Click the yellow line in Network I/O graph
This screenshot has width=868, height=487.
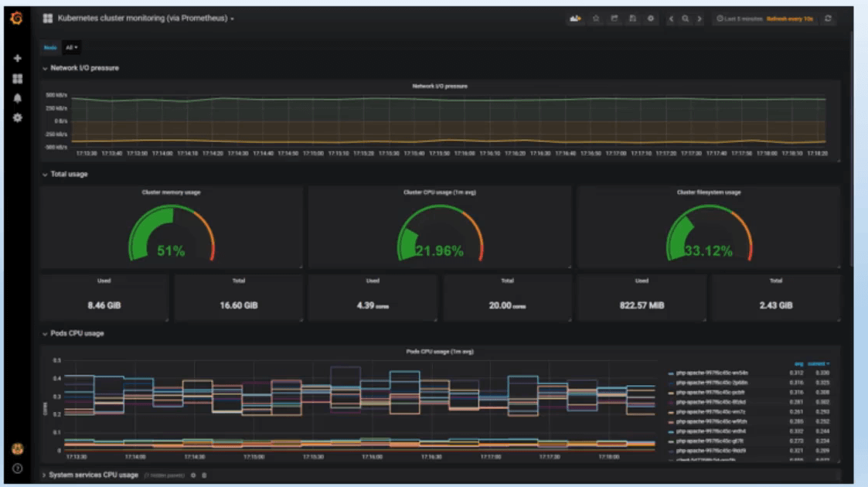(x=448, y=141)
